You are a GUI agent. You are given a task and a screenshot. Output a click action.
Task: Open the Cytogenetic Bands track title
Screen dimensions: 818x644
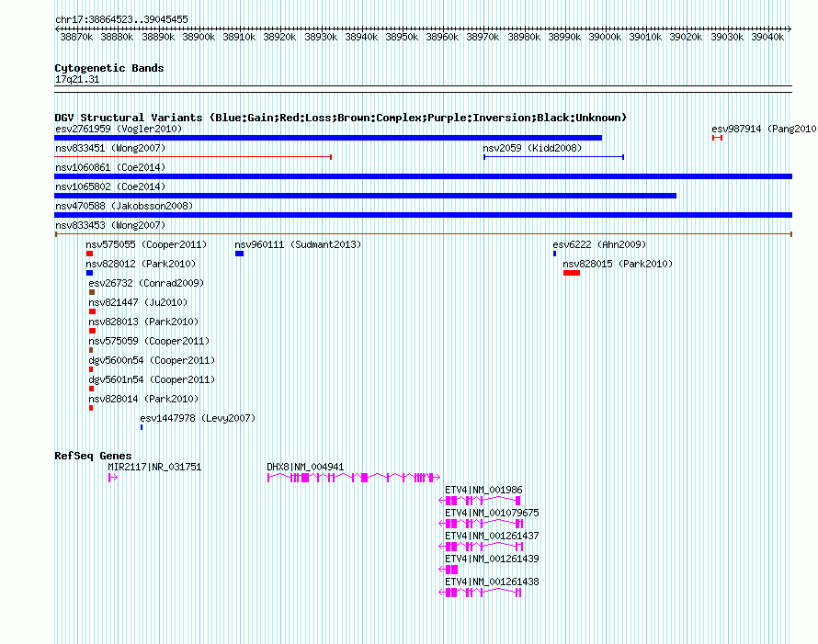[x=109, y=68]
